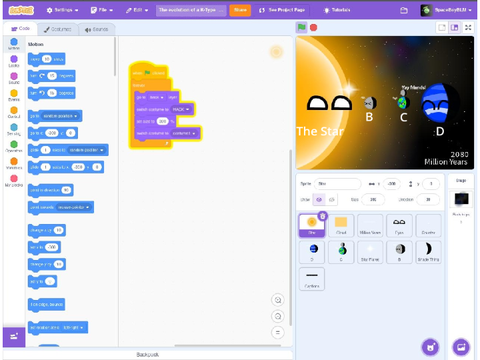Viewport: 480px width, 360px height.
Task: Select the Control blocks category
Action: (x=14, y=112)
